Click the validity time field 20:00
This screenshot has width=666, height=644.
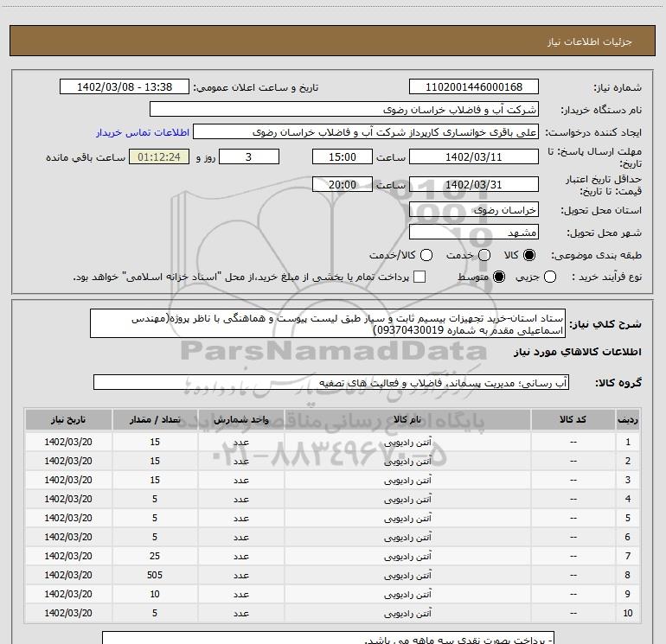tap(343, 184)
